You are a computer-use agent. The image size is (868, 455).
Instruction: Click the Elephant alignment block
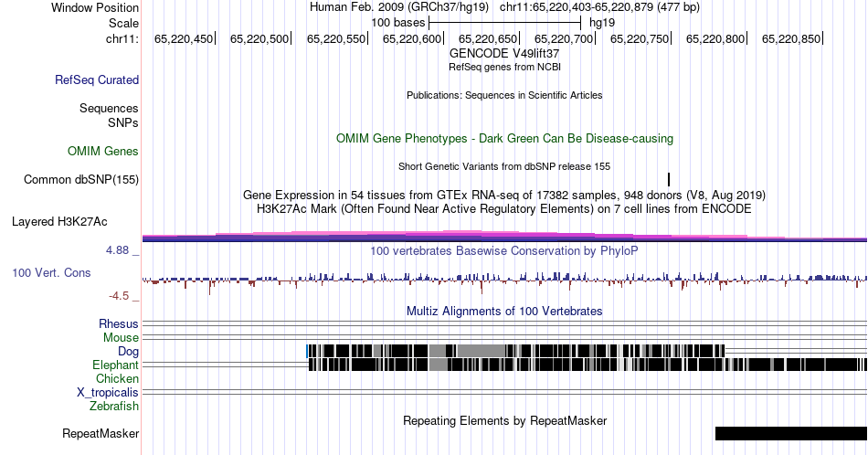(587, 365)
